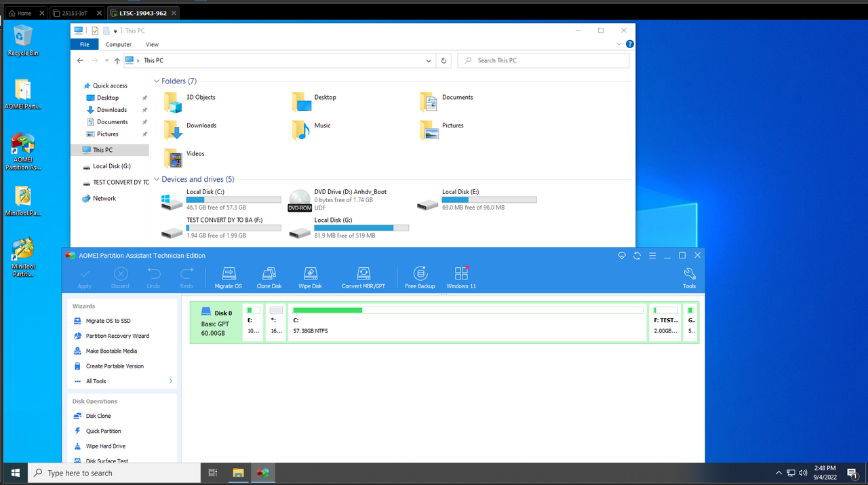Open the View ribbon tab
This screenshot has height=485, width=868.
[152, 45]
